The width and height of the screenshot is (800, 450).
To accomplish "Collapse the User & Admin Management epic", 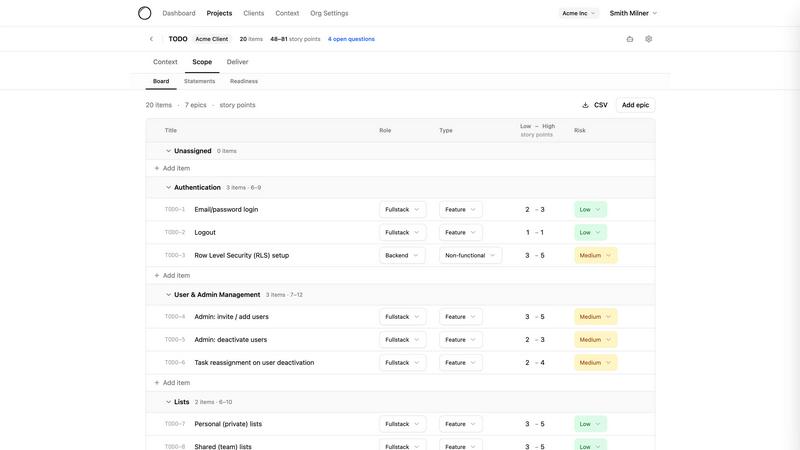I will [169, 295].
